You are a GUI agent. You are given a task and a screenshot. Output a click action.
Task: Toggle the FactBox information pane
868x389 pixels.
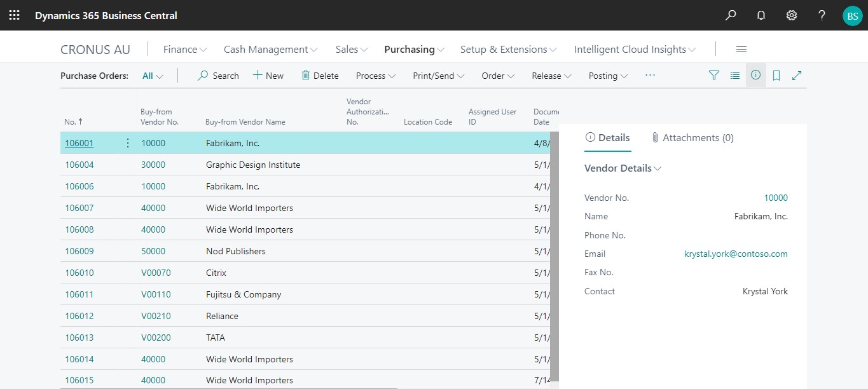755,75
